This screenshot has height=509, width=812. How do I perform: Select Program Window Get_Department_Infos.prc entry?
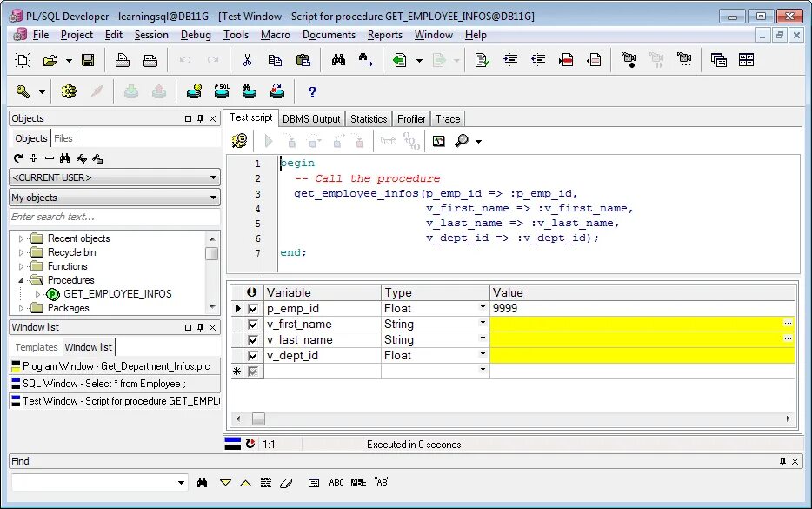pos(115,366)
